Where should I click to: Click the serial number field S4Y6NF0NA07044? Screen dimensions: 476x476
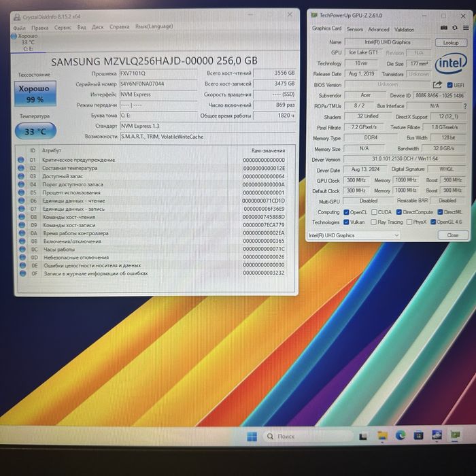click(158, 84)
